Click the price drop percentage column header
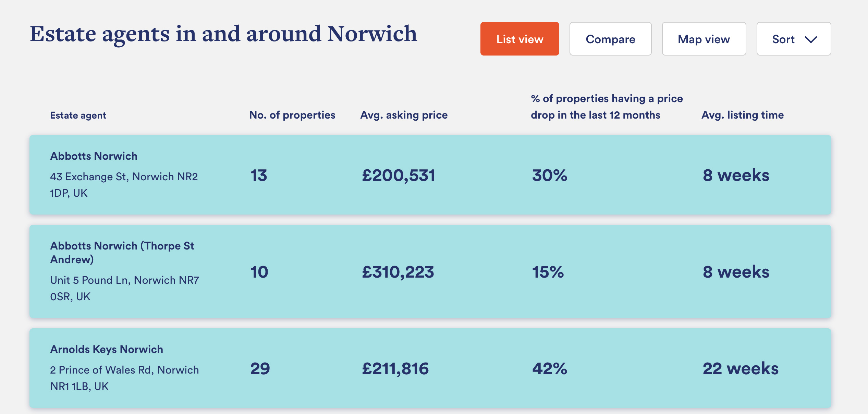Viewport: 868px width, 414px height. pyautogui.click(x=607, y=107)
